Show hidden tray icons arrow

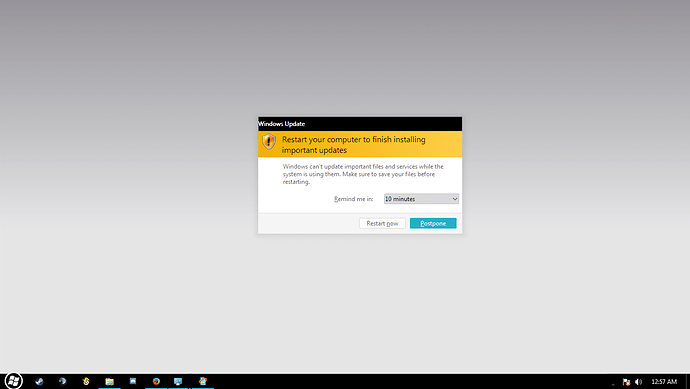(613, 384)
